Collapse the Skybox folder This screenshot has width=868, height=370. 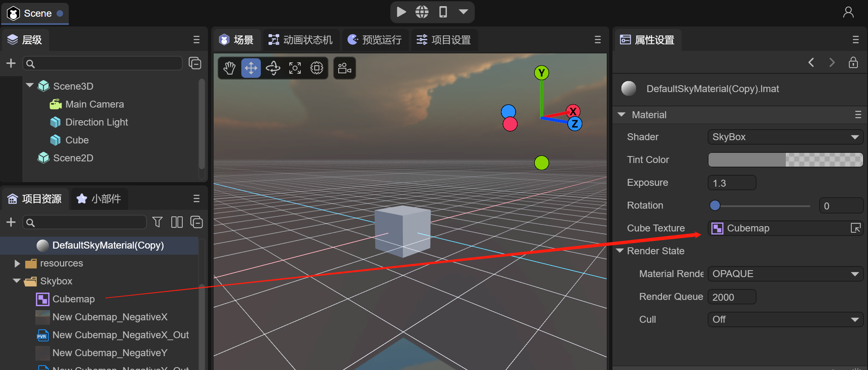pos(17,281)
